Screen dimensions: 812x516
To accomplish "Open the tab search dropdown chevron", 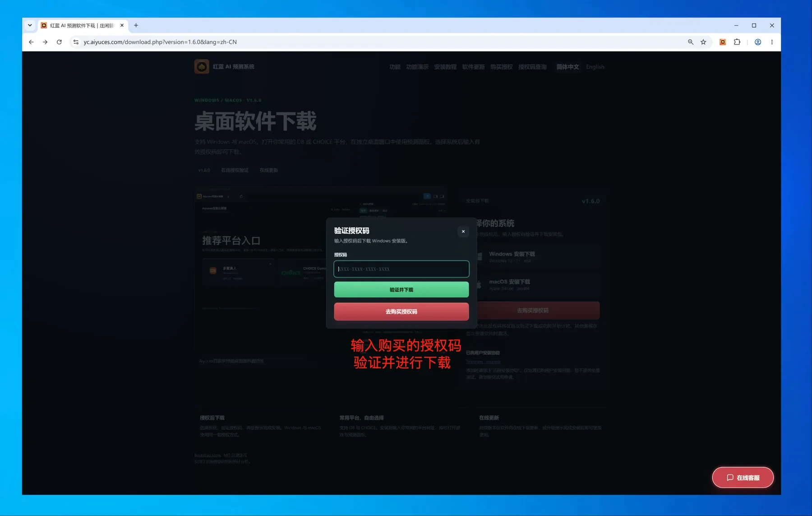I will pyautogui.click(x=30, y=25).
